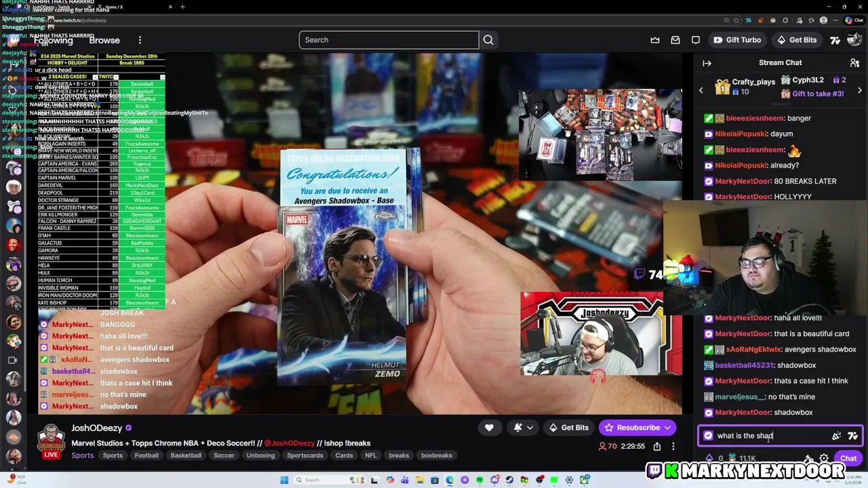Open the notification bell dropdown
Viewport: 868px width, 488px height.
tap(523, 428)
